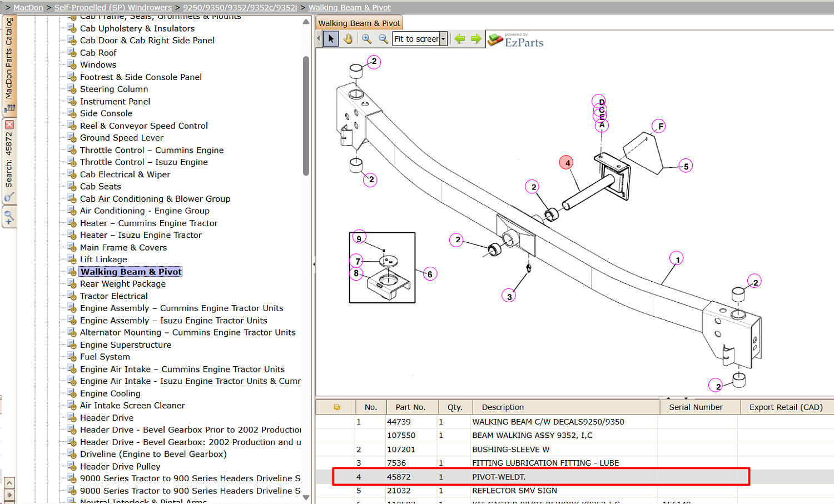Select highlighted callout 4 in diagram

567,163
